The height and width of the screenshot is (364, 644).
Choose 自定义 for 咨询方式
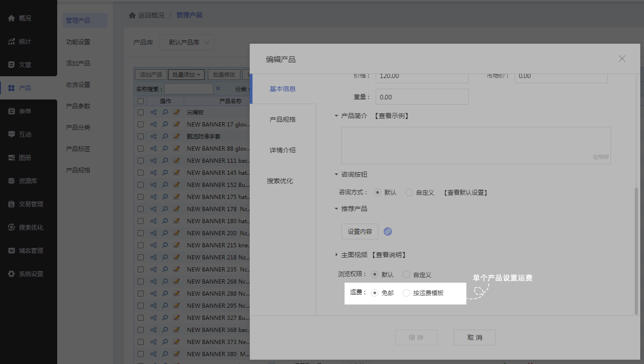pyautogui.click(x=409, y=192)
